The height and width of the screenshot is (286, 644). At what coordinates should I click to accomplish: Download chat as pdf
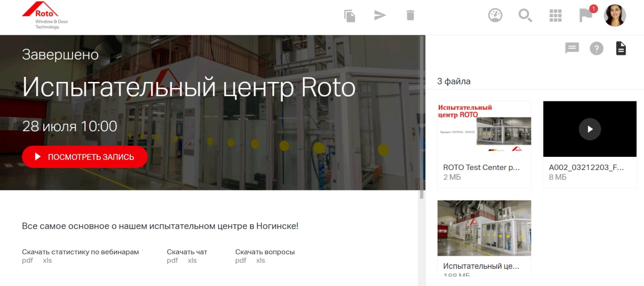pyautogui.click(x=172, y=260)
